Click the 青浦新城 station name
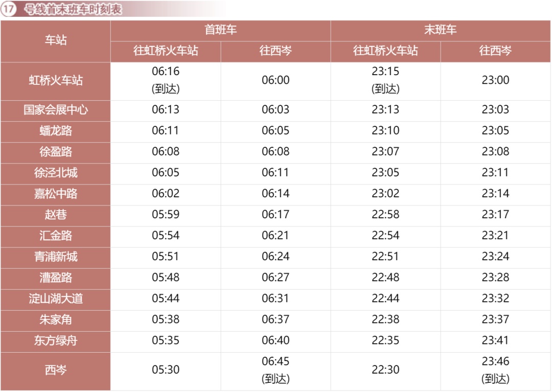This screenshot has width=552, height=392. click(x=56, y=257)
